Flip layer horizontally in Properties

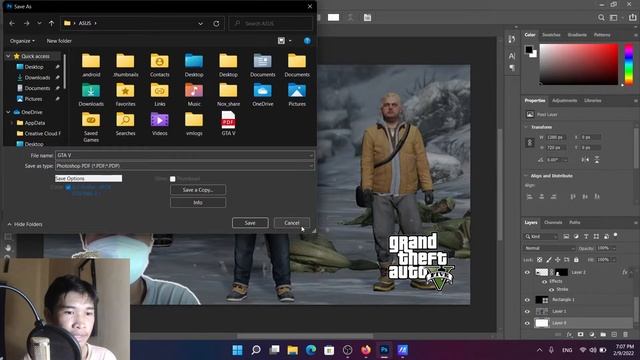coord(585,160)
